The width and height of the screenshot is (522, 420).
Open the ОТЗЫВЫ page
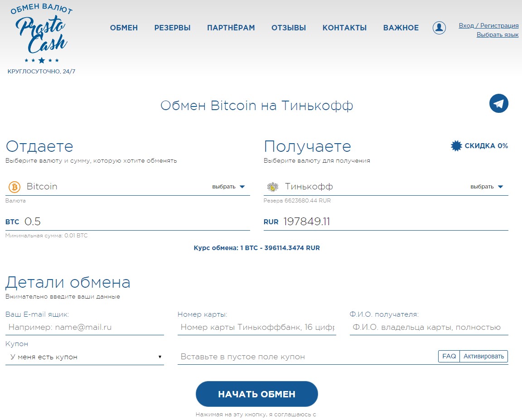pos(289,28)
